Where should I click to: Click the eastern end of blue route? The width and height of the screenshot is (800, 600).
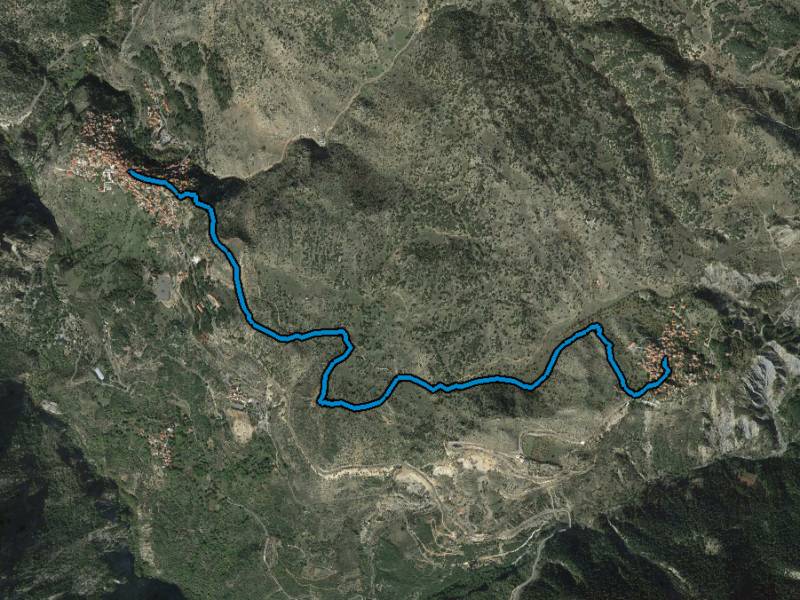click(x=665, y=361)
